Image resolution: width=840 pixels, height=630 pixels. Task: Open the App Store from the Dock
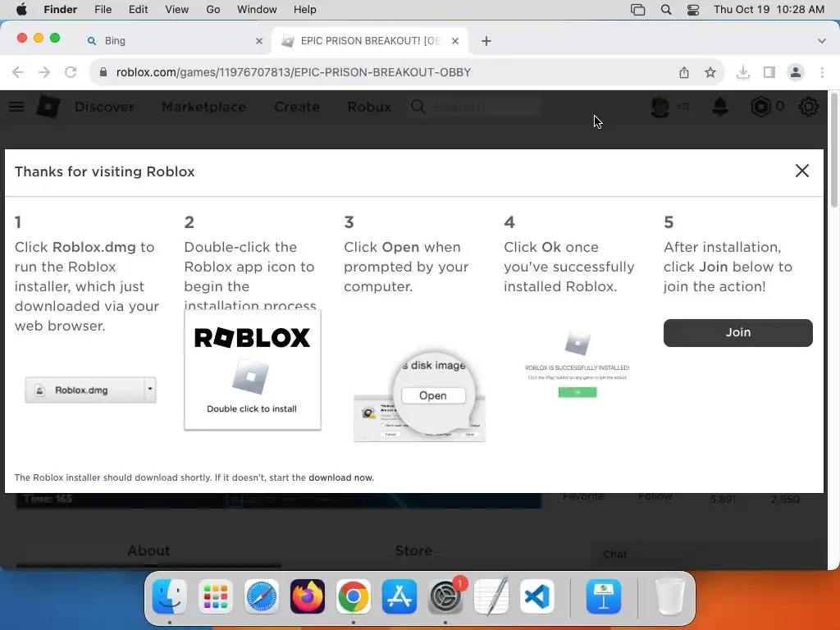(x=399, y=596)
